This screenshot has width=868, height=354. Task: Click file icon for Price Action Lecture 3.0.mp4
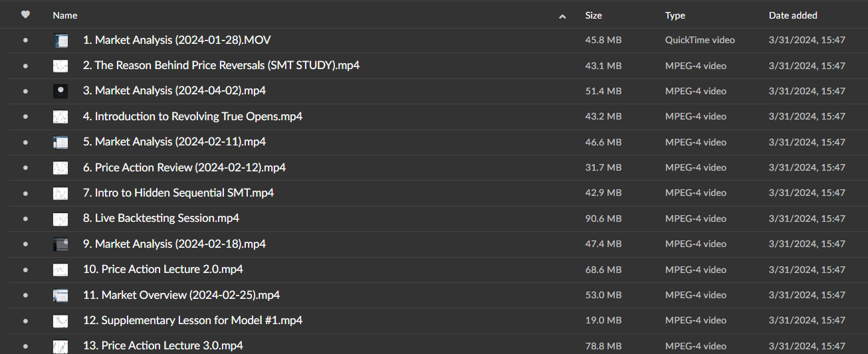[x=60, y=346]
